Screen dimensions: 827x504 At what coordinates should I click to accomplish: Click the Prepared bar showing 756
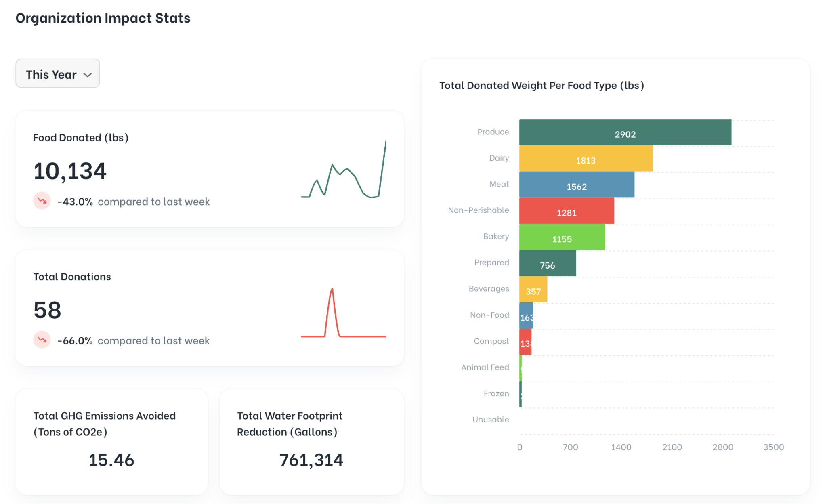coord(547,263)
